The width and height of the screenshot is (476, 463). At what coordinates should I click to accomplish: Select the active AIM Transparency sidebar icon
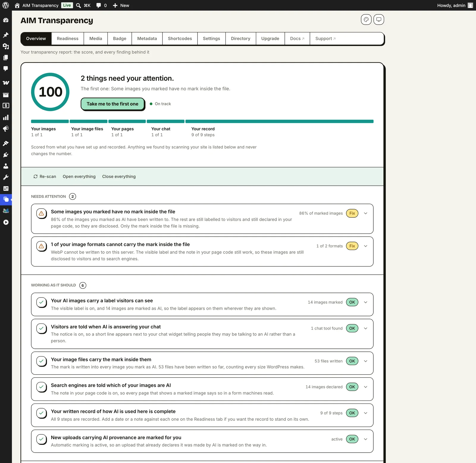click(x=6, y=200)
